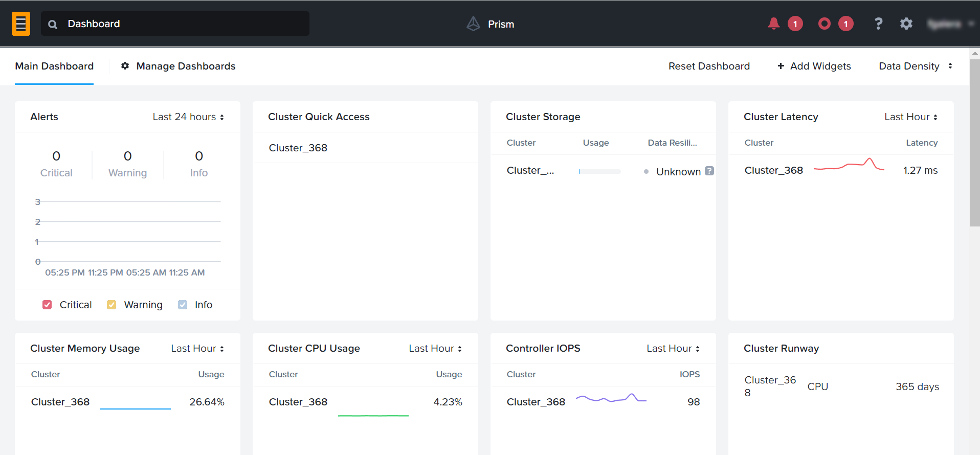
Task: Disable the Info alerts checkbox
Action: [x=183, y=305]
